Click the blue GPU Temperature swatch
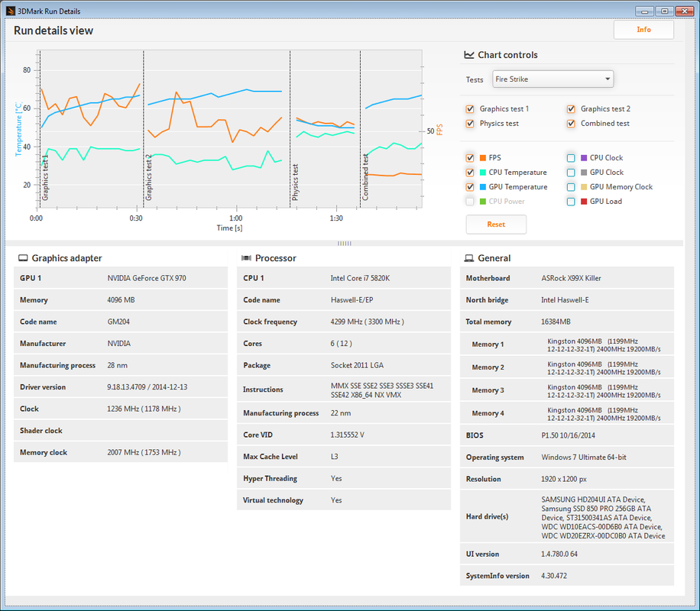 coord(483,187)
